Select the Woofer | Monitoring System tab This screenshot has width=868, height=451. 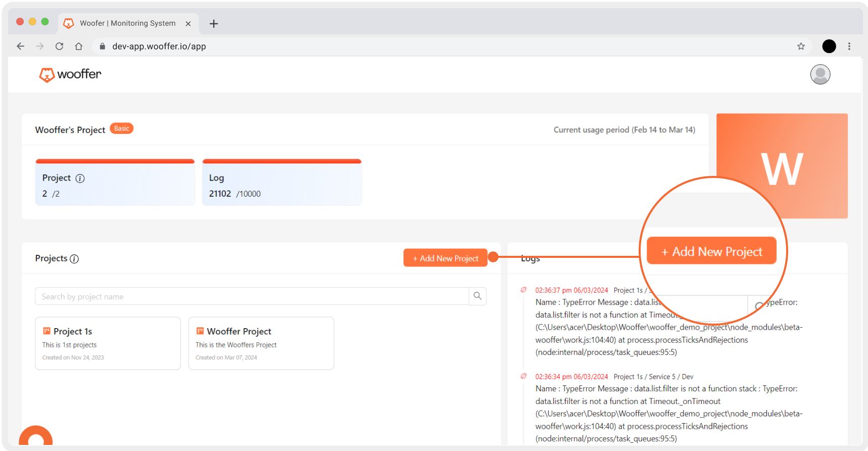coord(128,23)
